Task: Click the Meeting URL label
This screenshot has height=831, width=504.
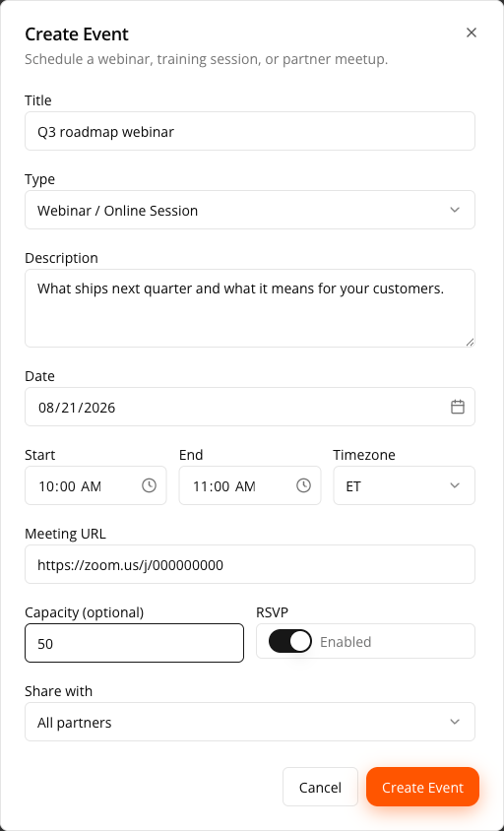Action: (x=65, y=534)
